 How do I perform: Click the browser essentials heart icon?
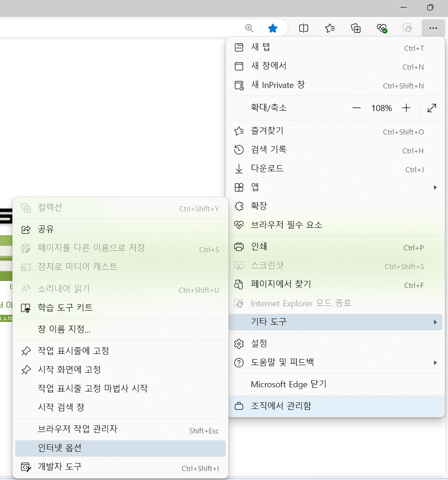tap(382, 28)
